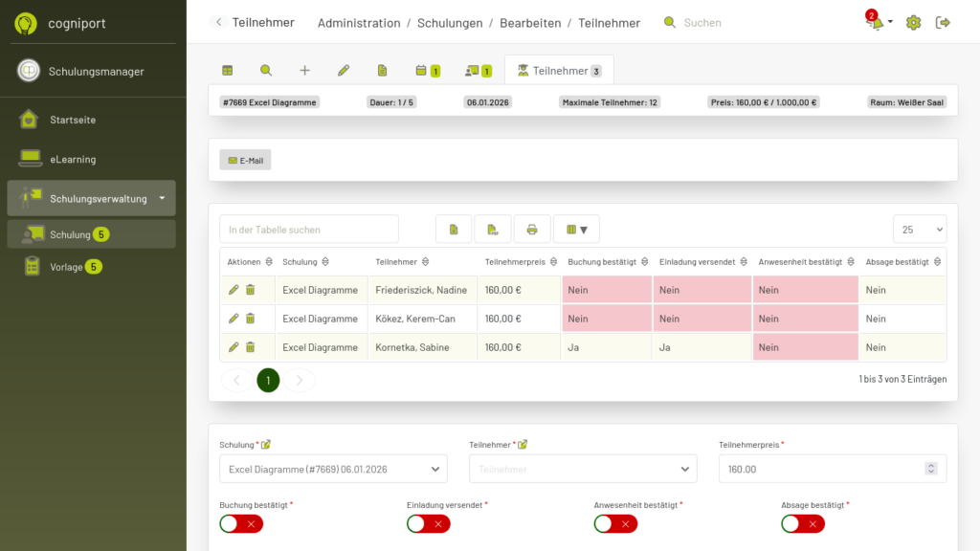The height and width of the screenshot is (551, 980).
Task: Enable the Einladung versendet switch
Action: 428,523
